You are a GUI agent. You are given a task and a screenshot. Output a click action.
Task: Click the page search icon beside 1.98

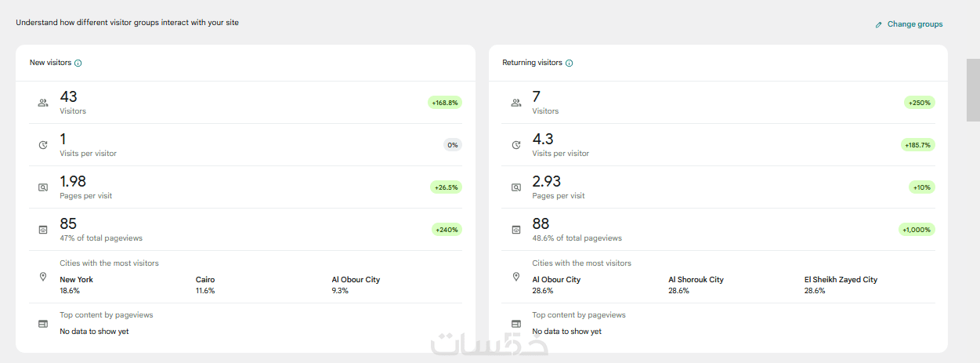click(43, 187)
